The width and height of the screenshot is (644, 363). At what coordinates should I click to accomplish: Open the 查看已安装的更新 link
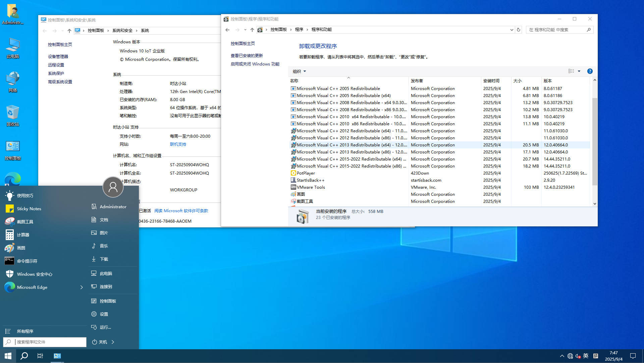(x=247, y=55)
